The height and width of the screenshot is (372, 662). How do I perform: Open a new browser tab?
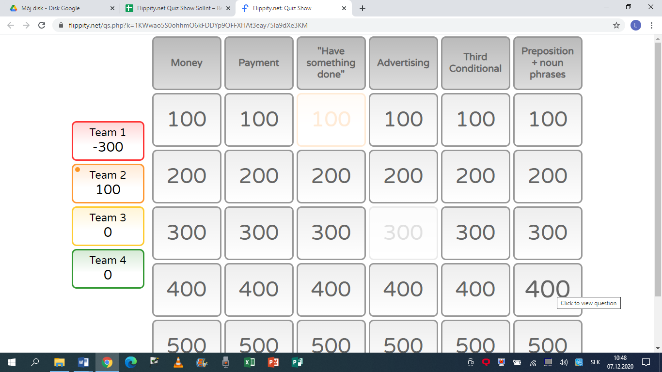[362, 8]
